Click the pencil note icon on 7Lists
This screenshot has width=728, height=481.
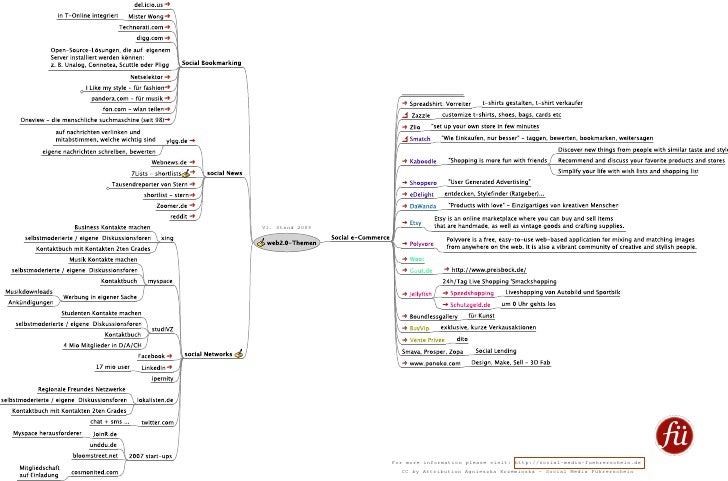coord(186,173)
